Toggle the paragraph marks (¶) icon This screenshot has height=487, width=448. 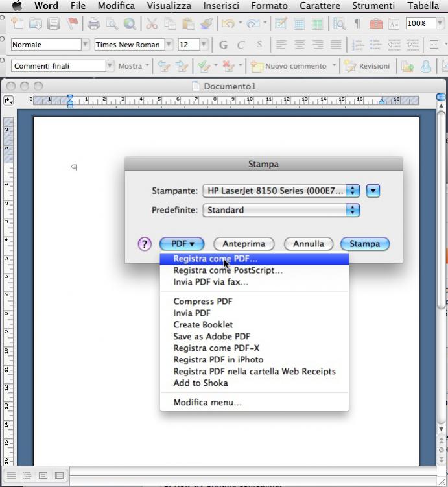click(358, 23)
